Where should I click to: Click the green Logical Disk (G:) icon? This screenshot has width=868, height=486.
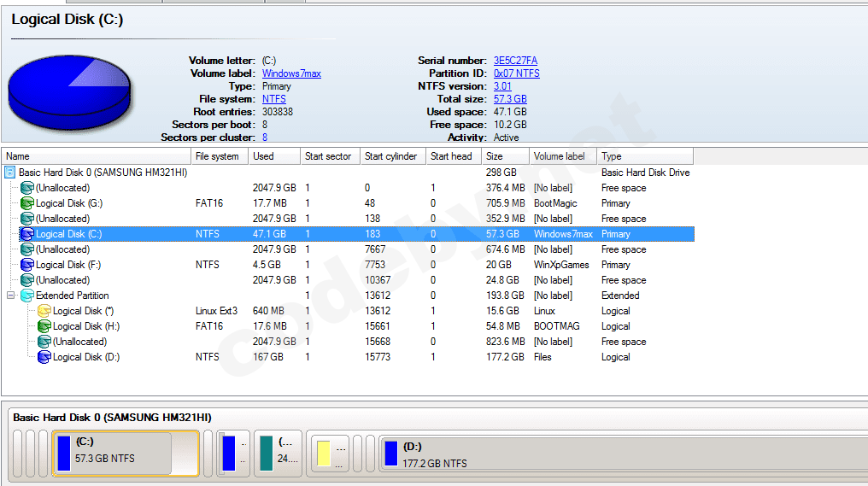click(27, 203)
